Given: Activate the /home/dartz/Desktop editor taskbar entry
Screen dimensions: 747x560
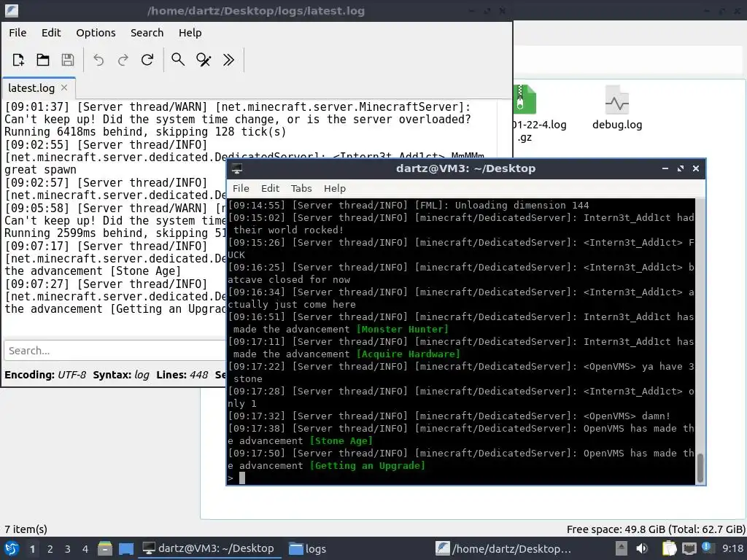Looking at the screenshot, I should click(503, 548).
